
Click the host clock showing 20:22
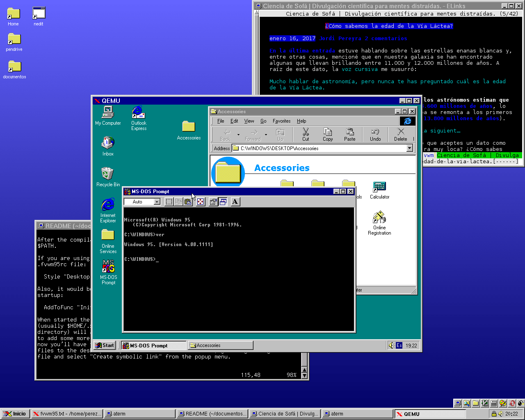(511, 414)
